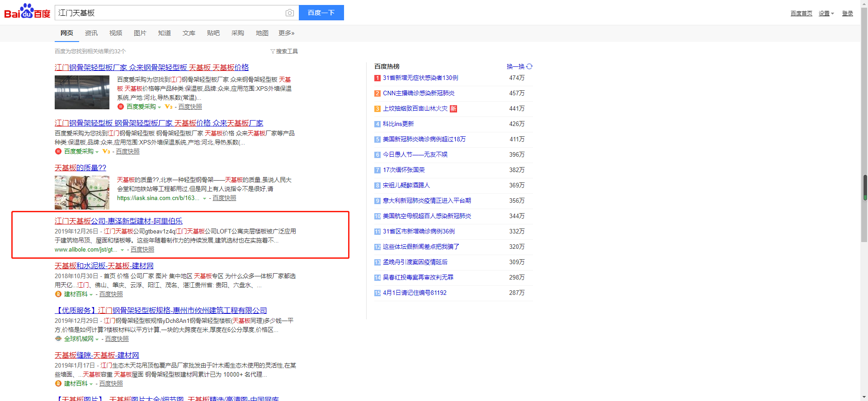The image size is (868, 401).
Task: Switch to the 地图 tab
Action: (x=262, y=33)
